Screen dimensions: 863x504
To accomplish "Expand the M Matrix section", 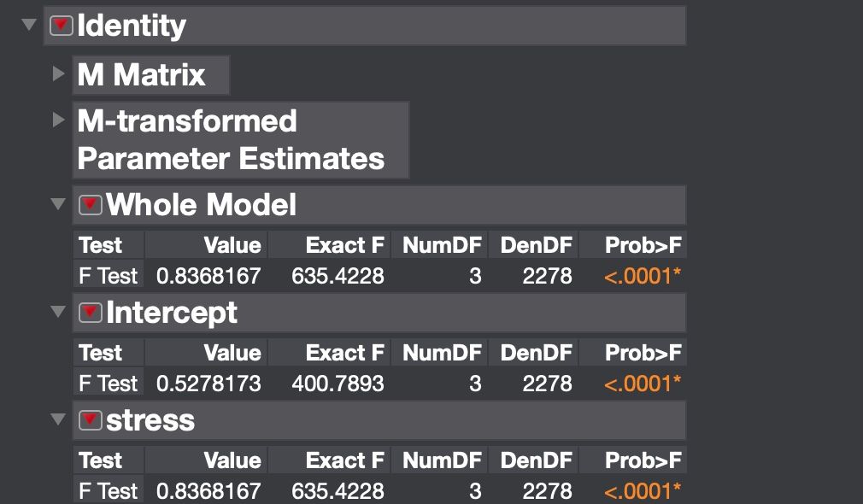I will 58,74.
